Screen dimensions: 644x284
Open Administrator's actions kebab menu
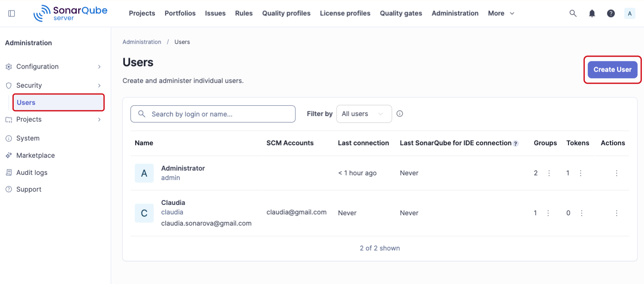[x=617, y=173]
